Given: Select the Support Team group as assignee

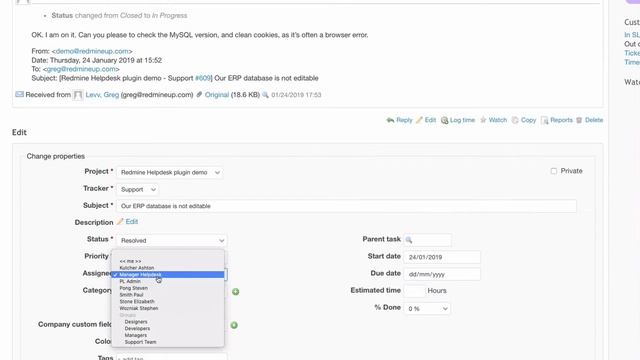Looking at the screenshot, I should point(168,342).
